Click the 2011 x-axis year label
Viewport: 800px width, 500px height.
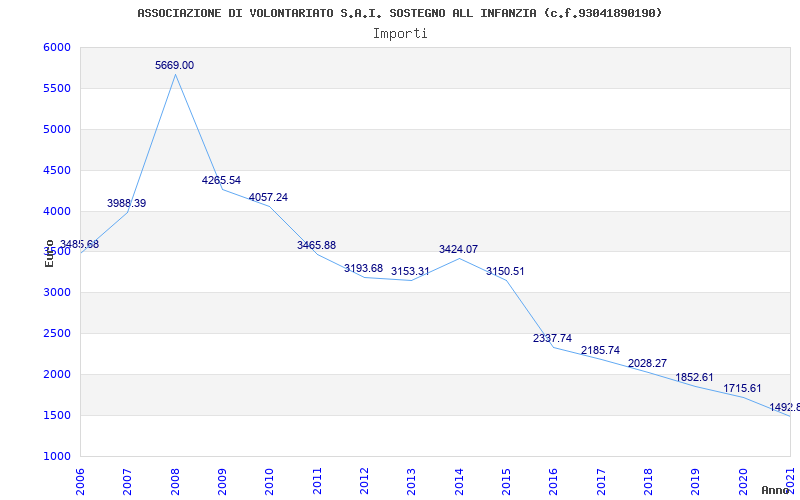[x=317, y=482]
